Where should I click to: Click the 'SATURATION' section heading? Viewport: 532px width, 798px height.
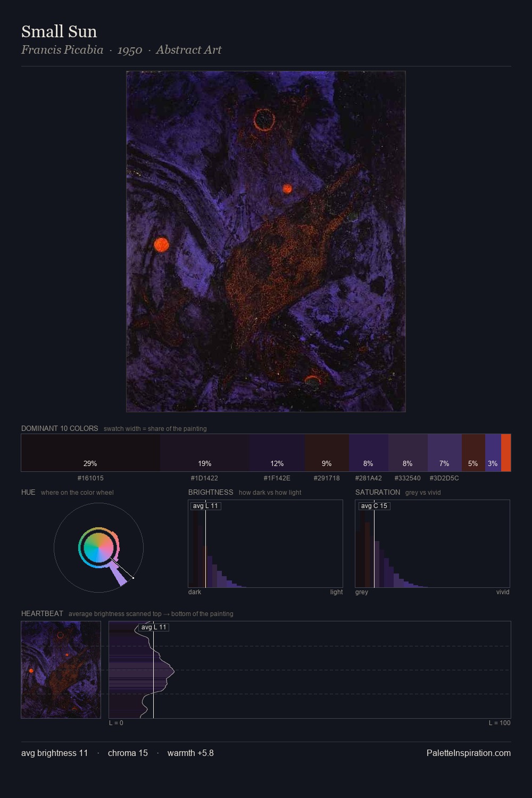coord(378,492)
